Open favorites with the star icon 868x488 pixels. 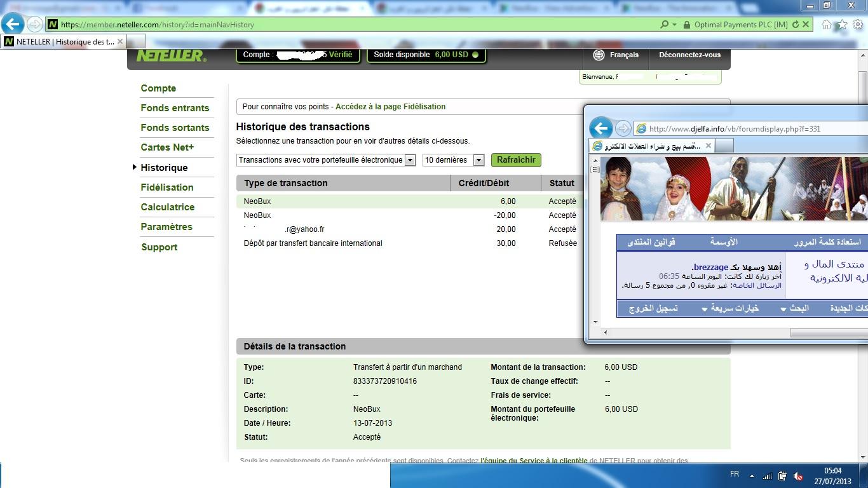842,25
